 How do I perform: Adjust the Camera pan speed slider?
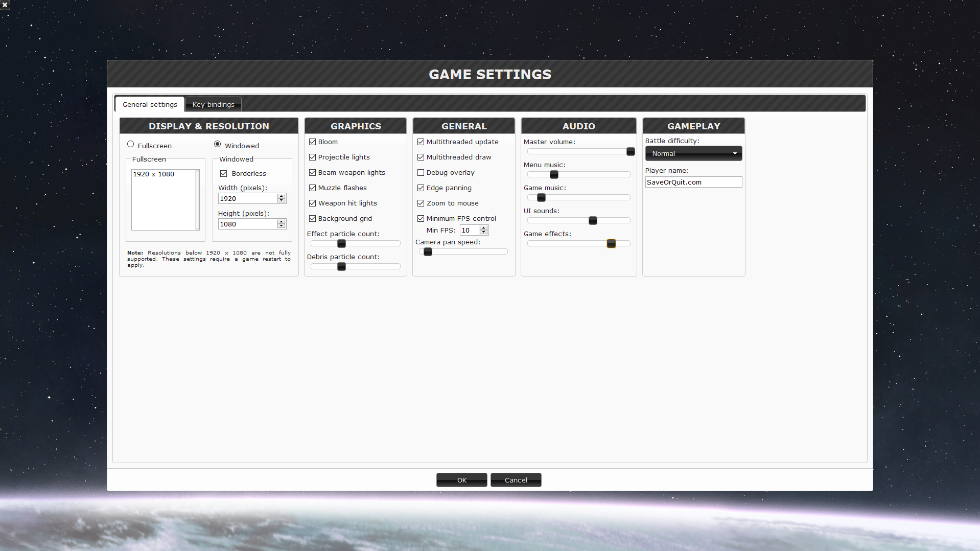tap(428, 252)
